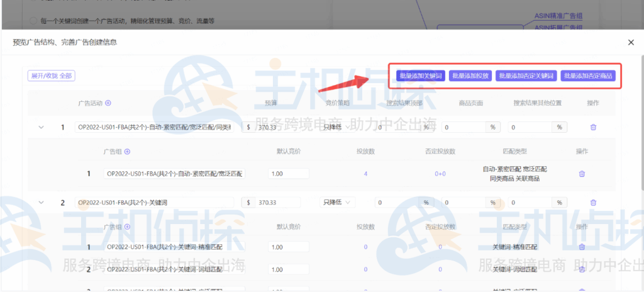Collapse campaign 1 with its chevron

(x=41, y=128)
